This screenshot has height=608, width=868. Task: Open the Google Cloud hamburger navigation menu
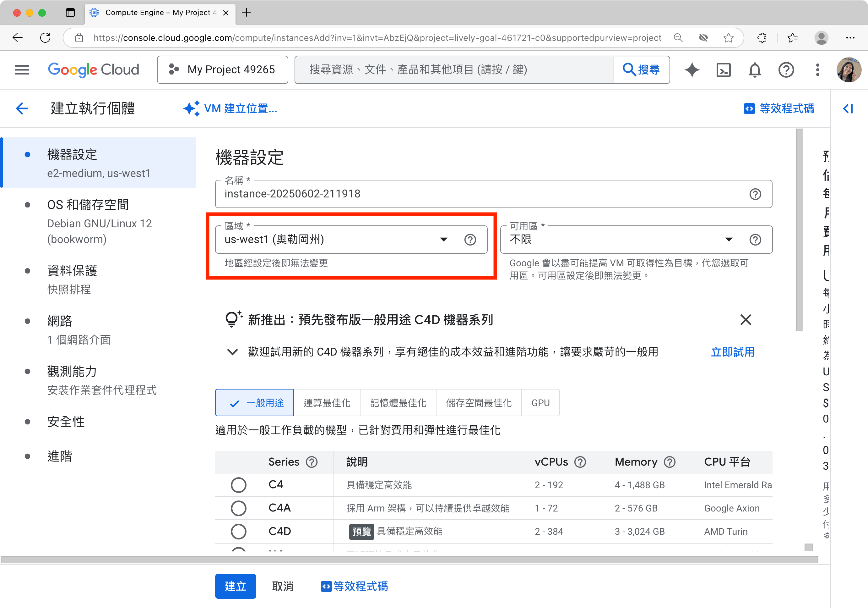click(22, 69)
